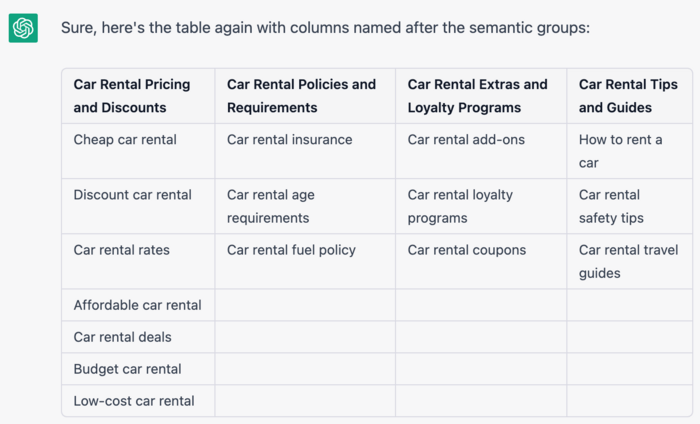Click the ChatGPT logo avatar icon
This screenshot has height=424, width=700.
click(x=23, y=28)
